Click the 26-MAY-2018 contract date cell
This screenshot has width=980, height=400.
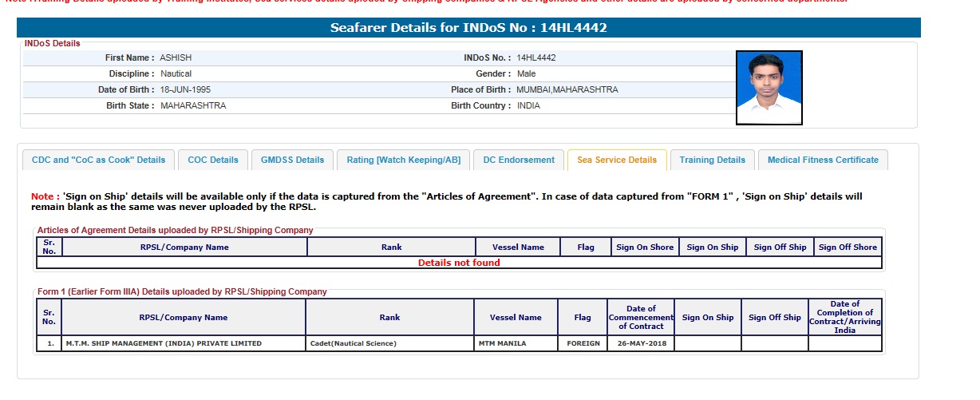(x=641, y=344)
